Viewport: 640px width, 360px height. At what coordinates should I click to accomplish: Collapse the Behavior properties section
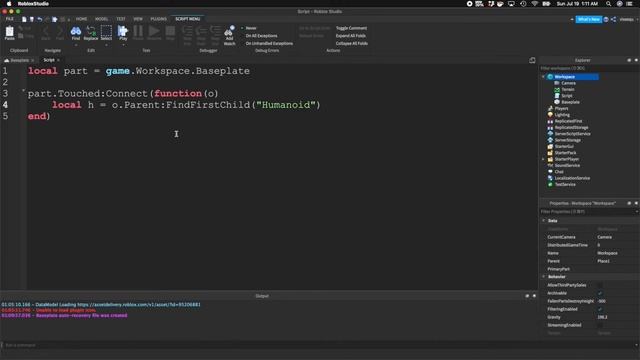click(544, 277)
